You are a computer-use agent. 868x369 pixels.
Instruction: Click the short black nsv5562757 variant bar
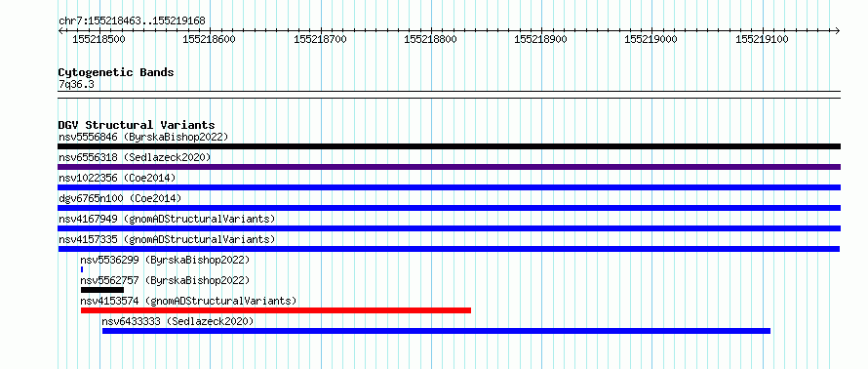pyautogui.click(x=102, y=290)
